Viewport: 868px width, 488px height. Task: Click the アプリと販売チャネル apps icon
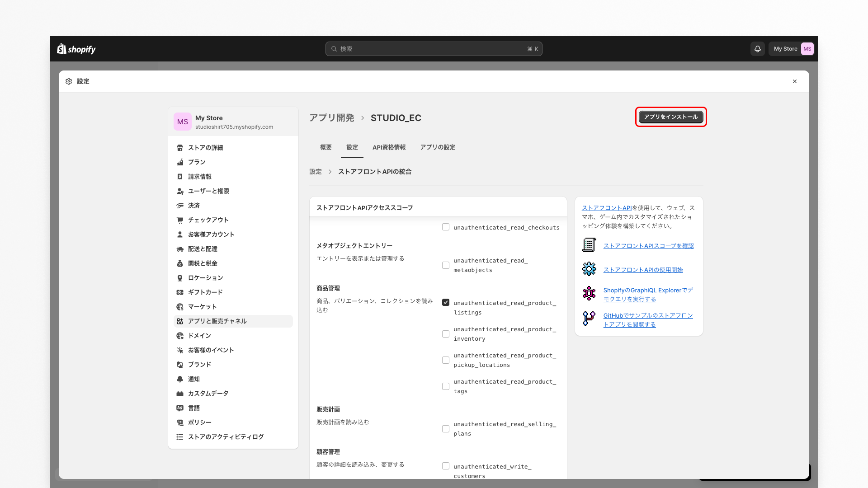(x=180, y=321)
